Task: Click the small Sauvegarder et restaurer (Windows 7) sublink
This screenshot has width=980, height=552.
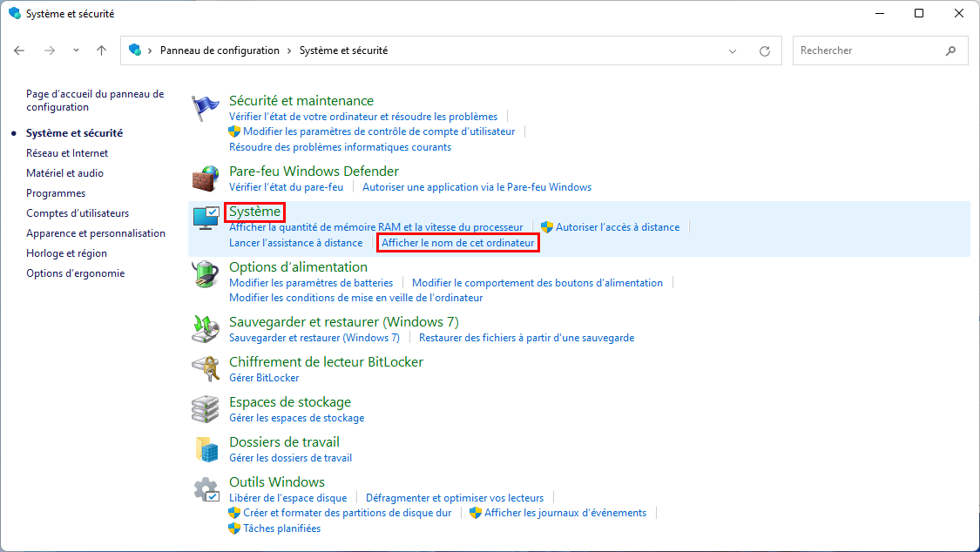Action: coord(314,337)
